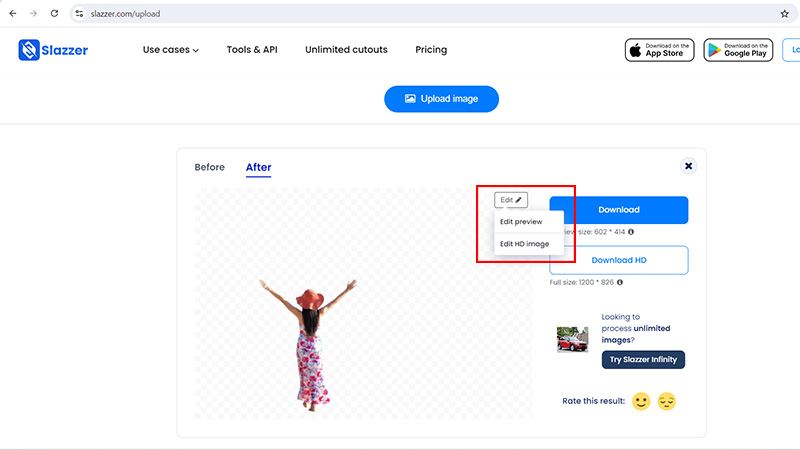Click the browser forward arrow
This screenshot has width=800, height=450.
pyautogui.click(x=34, y=14)
